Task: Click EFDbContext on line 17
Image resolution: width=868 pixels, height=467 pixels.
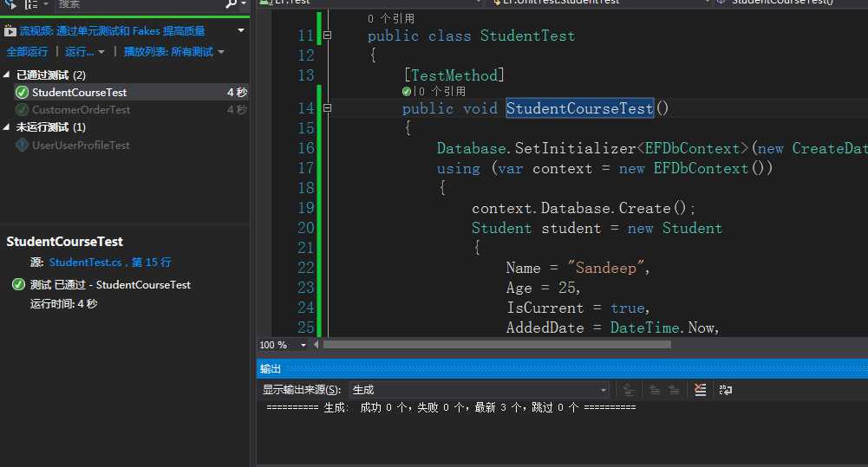Action: (x=701, y=168)
